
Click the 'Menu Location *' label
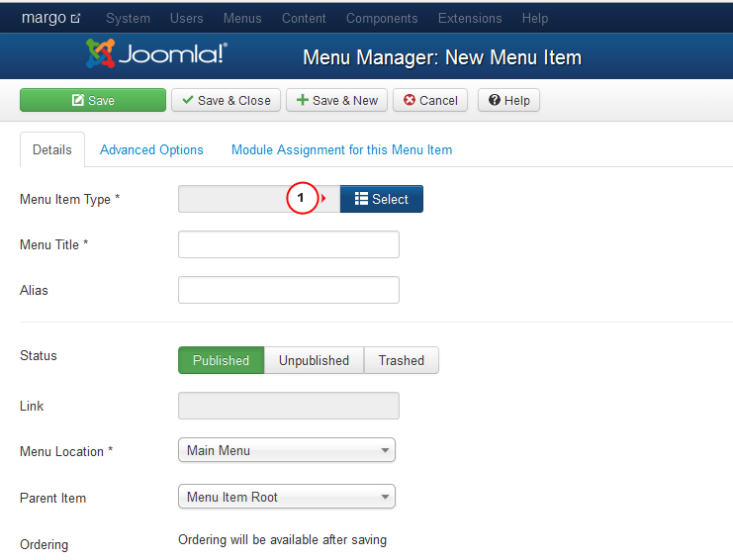pyautogui.click(x=66, y=451)
